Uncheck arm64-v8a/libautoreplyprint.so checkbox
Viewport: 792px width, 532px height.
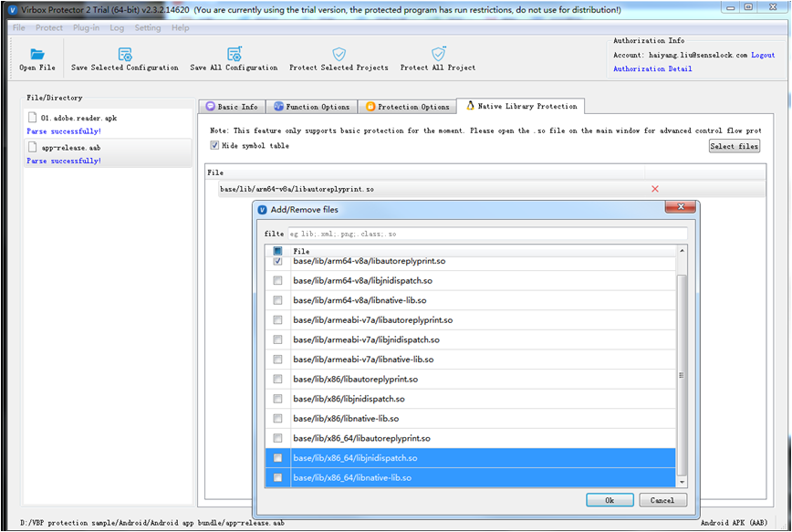pos(277,261)
